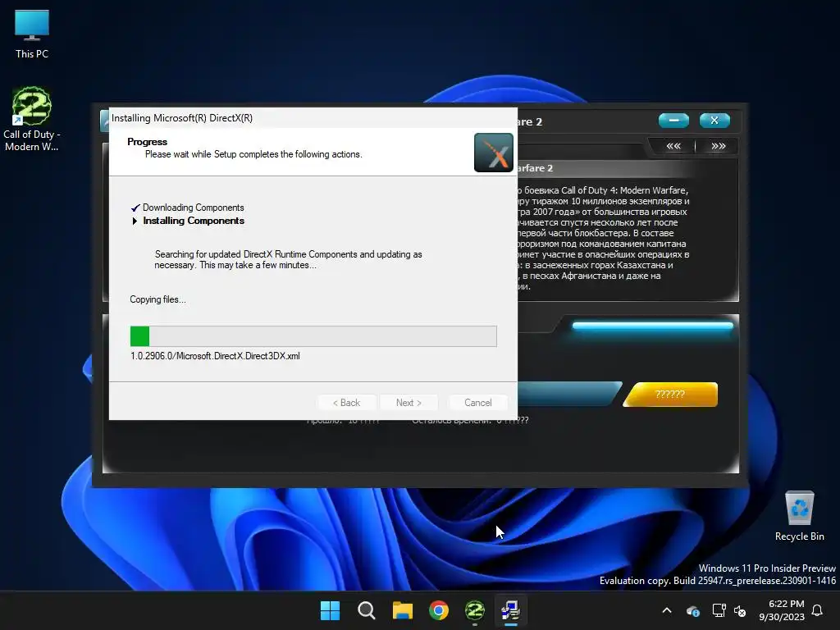Click the greyed Next button
This screenshot has width=840, height=630.
409,402
